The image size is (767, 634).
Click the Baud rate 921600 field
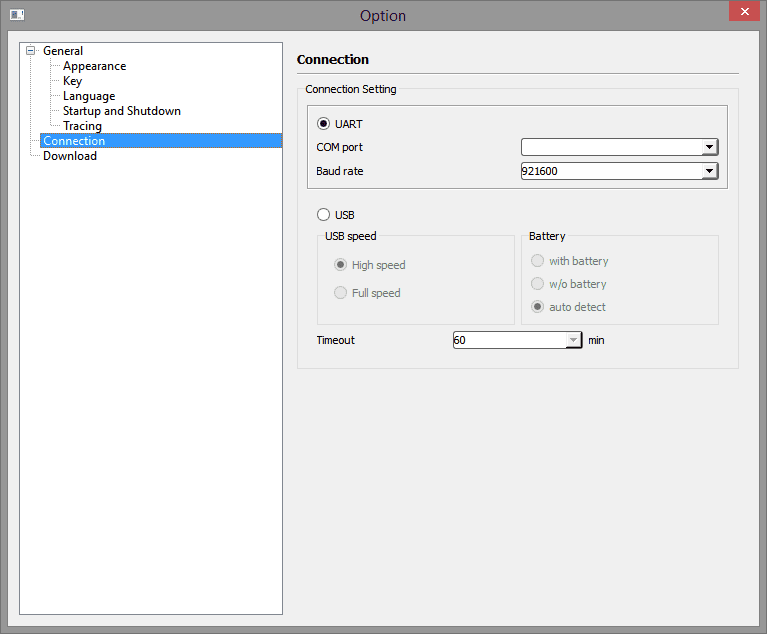point(610,171)
